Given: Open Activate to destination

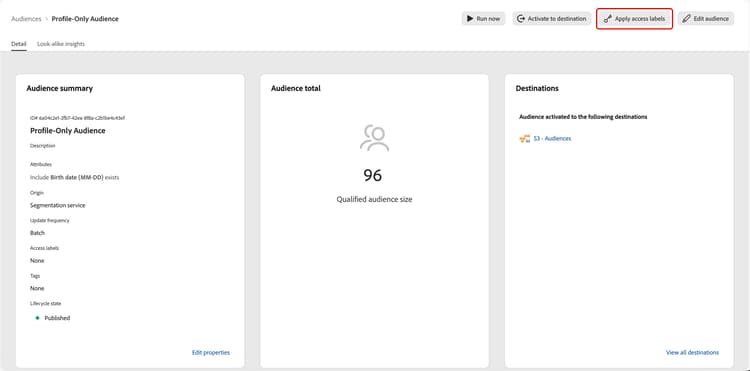Looking at the screenshot, I should [x=551, y=19].
